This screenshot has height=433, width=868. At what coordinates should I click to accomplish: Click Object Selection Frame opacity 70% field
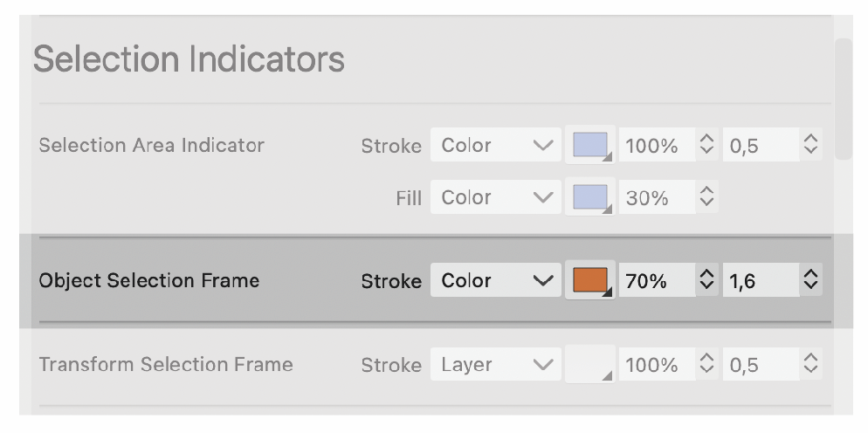tap(656, 281)
